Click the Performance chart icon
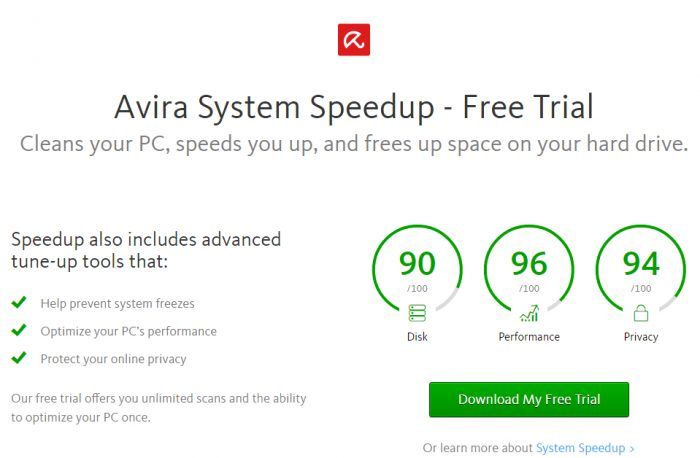 point(529,313)
